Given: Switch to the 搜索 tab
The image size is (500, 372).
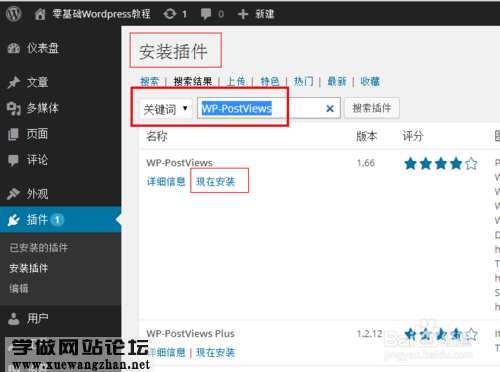Looking at the screenshot, I should (x=149, y=81).
